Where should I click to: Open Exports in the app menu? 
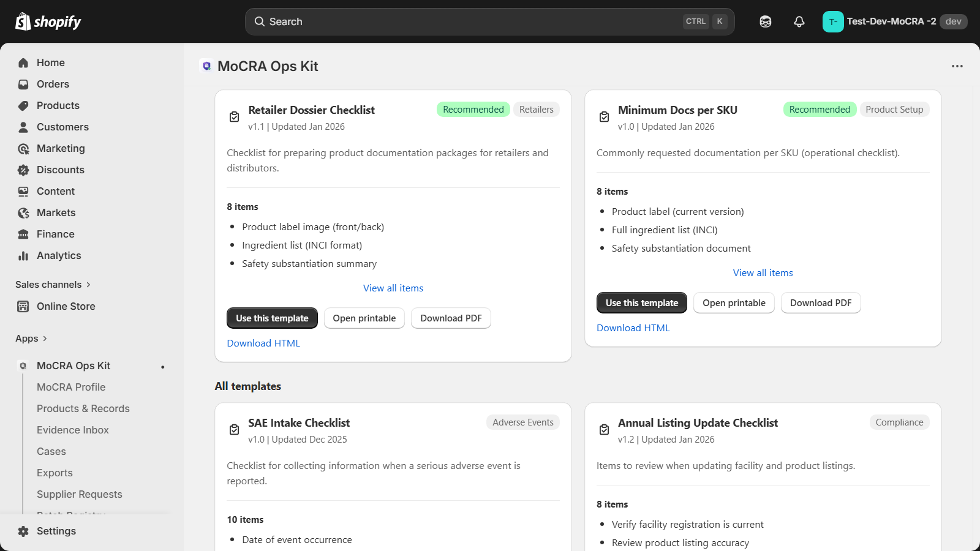[55, 473]
